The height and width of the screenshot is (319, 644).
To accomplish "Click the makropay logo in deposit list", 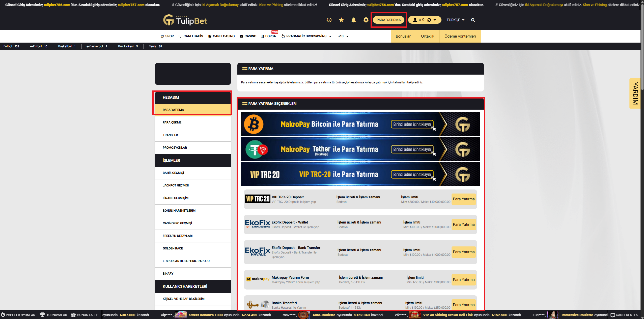I will [258, 279].
